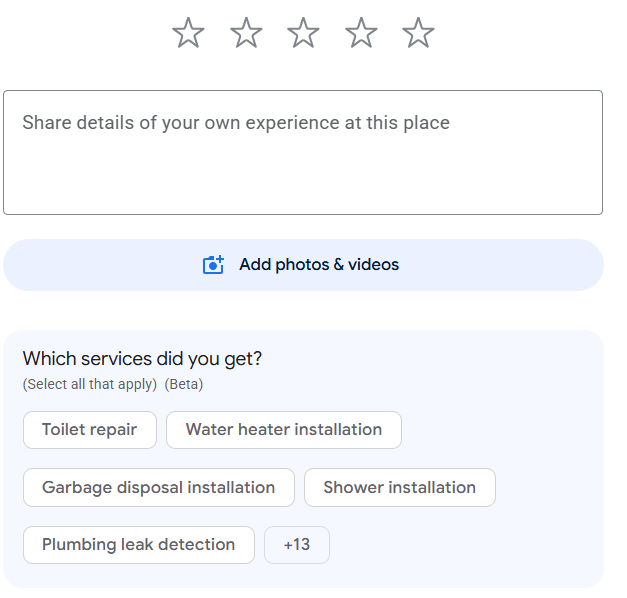This screenshot has width=627, height=598.
Task: Toggle the Toilet repair service chip
Action: coord(90,430)
